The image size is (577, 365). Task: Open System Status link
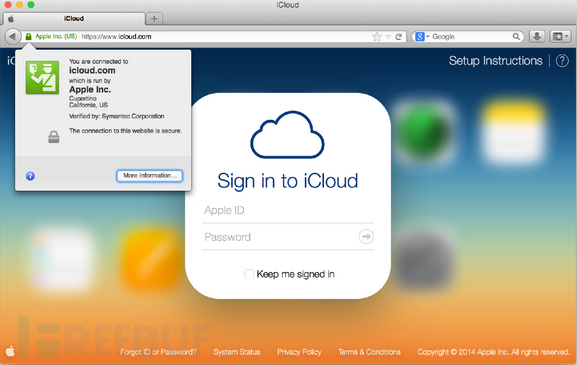tap(237, 352)
